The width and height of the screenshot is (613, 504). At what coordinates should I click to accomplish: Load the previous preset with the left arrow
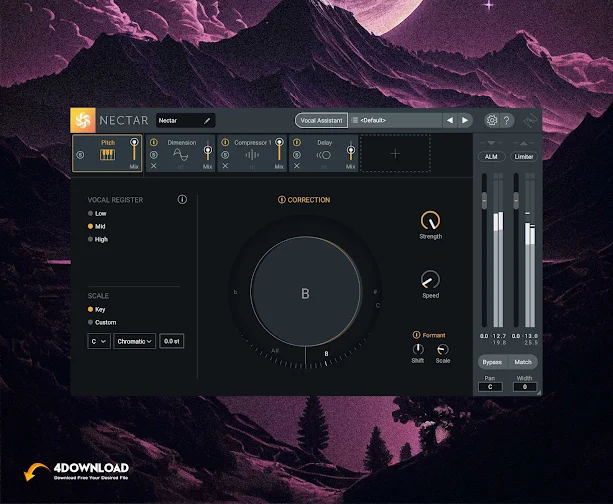[450, 120]
